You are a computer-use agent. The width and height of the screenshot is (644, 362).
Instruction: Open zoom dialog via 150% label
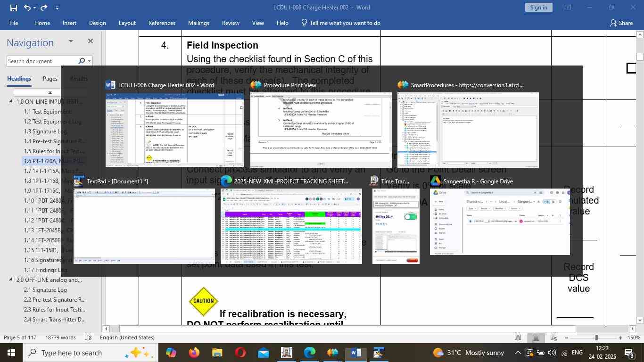(634, 337)
